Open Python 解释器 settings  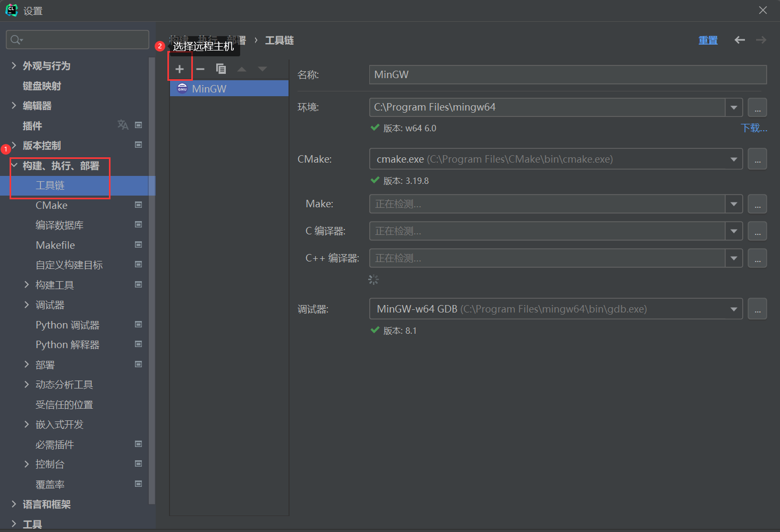(x=67, y=345)
